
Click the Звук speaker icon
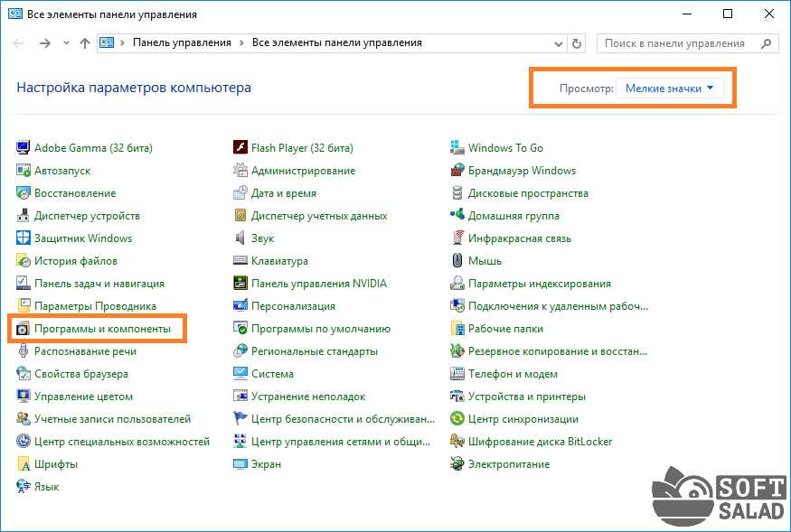240,238
